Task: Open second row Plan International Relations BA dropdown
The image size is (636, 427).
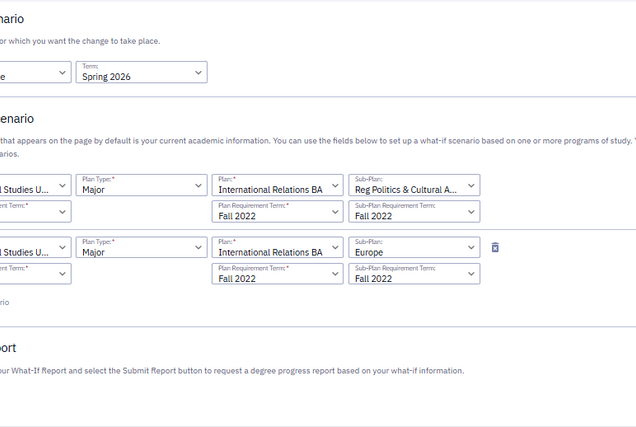Action: (x=277, y=247)
